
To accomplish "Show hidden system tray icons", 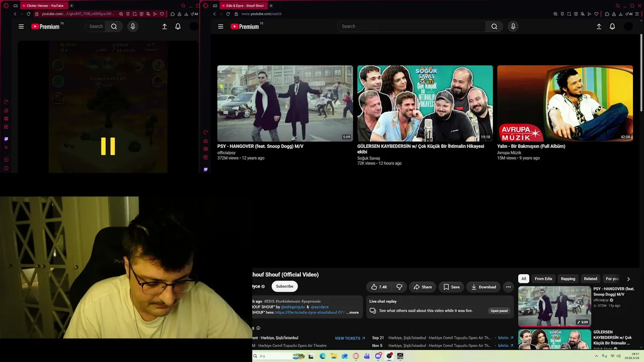I will (596, 356).
